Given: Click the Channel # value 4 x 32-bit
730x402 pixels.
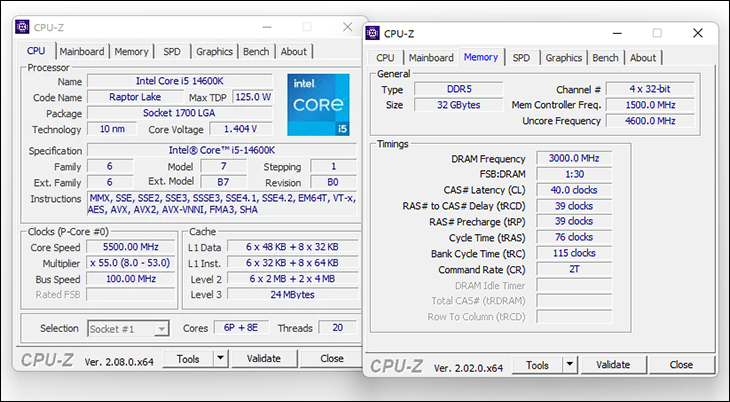Looking at the screenshot, I should [650, 89].
